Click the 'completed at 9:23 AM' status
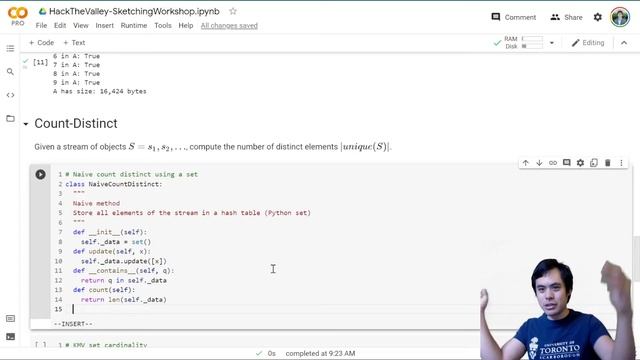This screenshot has height=360, width=640. click(x=320, y=353)
